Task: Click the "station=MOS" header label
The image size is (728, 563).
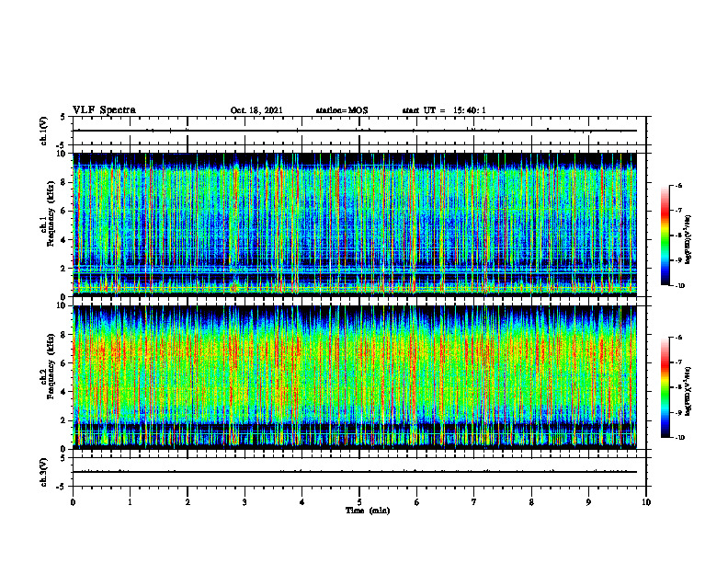Action: point(342,110)
